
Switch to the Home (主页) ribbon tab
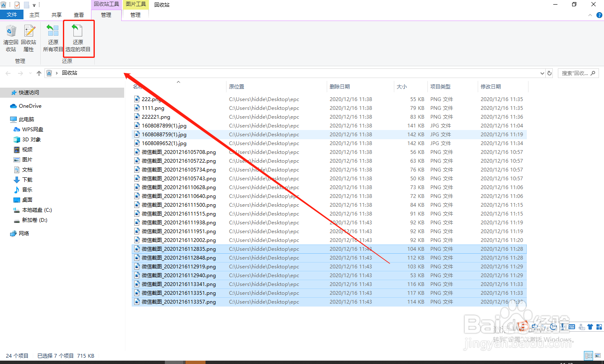coord(34,15)
